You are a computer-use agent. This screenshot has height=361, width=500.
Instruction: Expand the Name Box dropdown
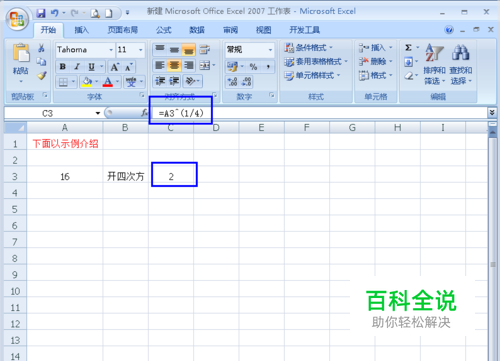(98, 113)
